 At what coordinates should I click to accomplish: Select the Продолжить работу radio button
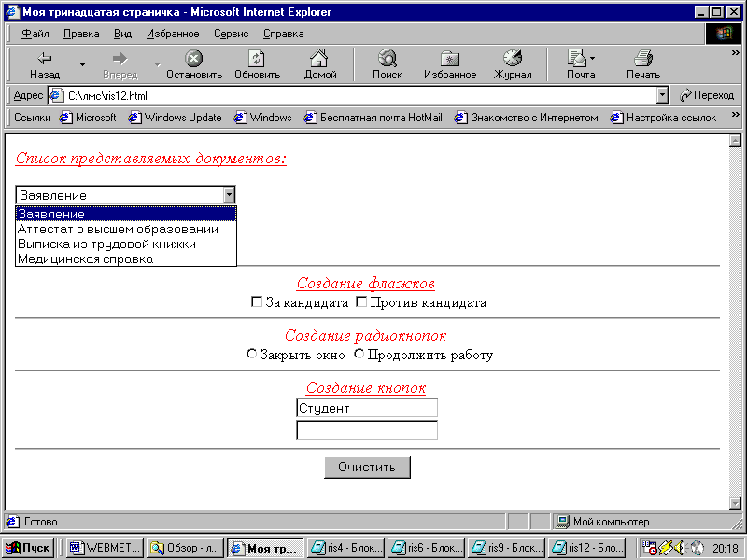[359, 354]
